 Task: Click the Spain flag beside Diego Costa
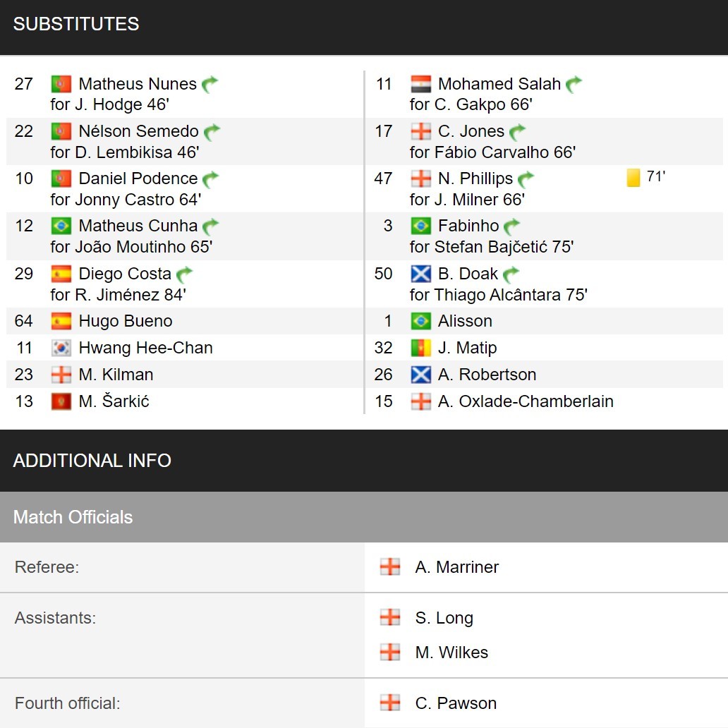click(61, 274)
